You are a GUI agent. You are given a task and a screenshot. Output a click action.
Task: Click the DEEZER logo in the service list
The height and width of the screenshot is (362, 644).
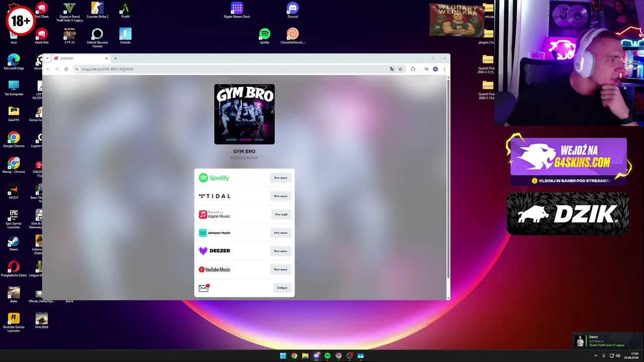click(214, 251)
